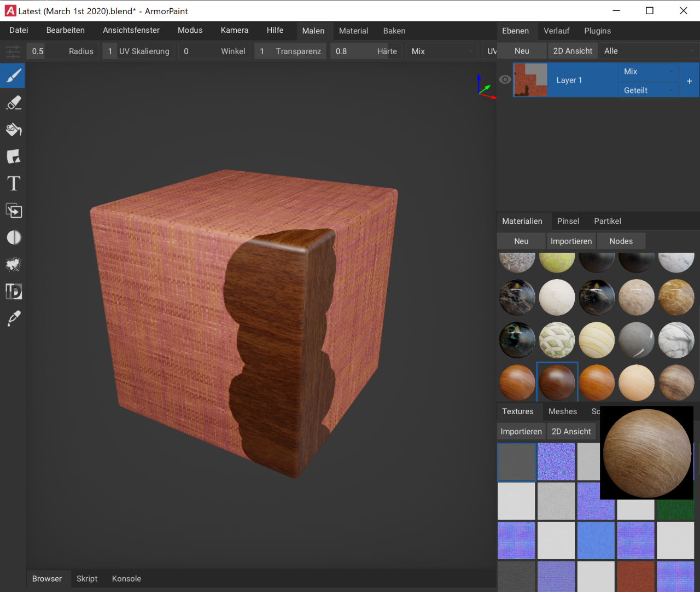This screenshot has width=700, height=592.
Task: Open the Mix blend dropdown in toolbar
Action: [441, 51]
